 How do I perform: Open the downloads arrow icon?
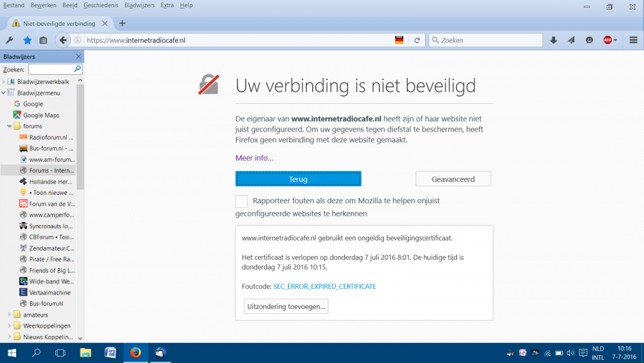(553, 40)
